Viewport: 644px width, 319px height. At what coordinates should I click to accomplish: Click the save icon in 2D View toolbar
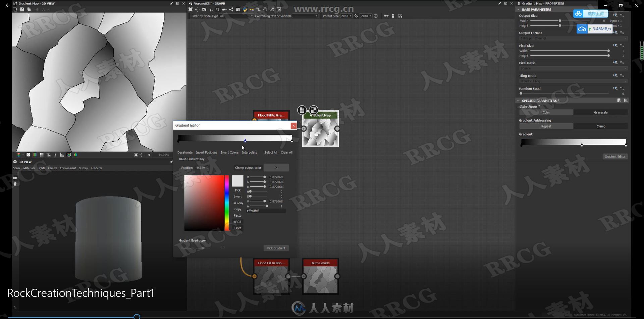(22, 9)
